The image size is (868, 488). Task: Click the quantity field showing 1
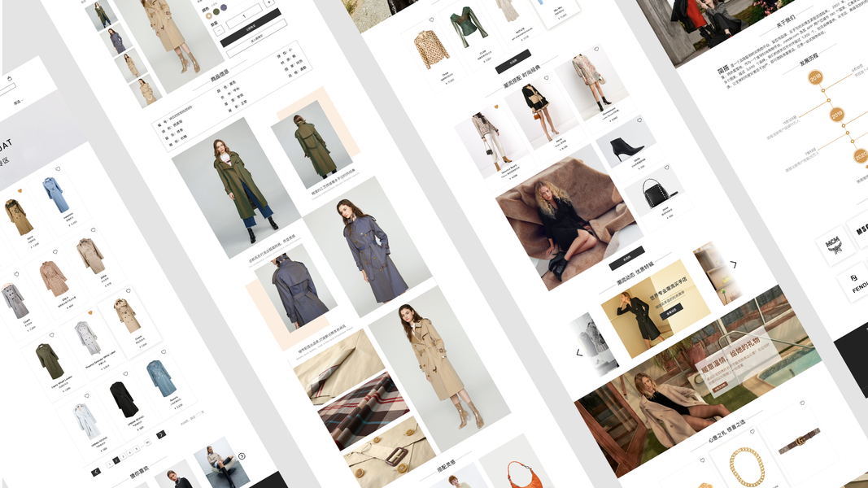(243, 16)
